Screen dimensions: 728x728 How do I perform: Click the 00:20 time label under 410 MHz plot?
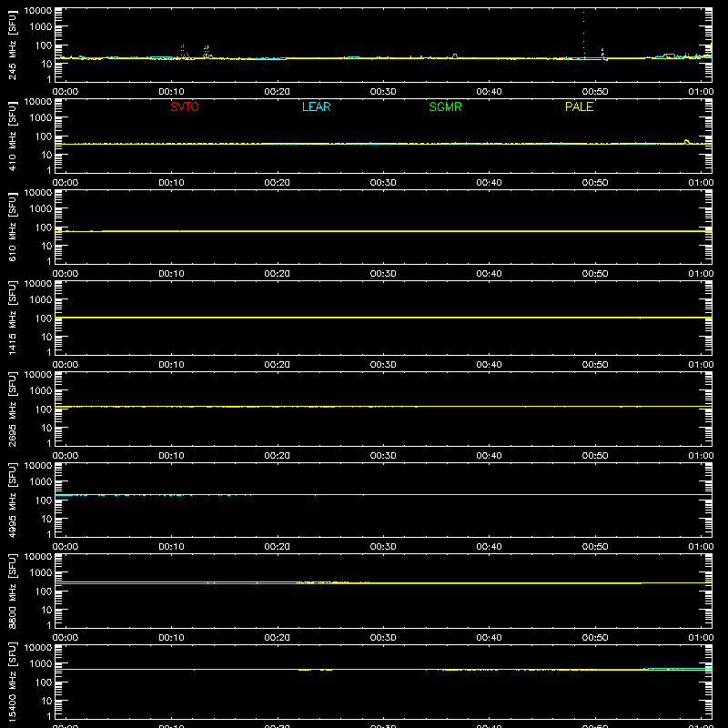[278, 183]
